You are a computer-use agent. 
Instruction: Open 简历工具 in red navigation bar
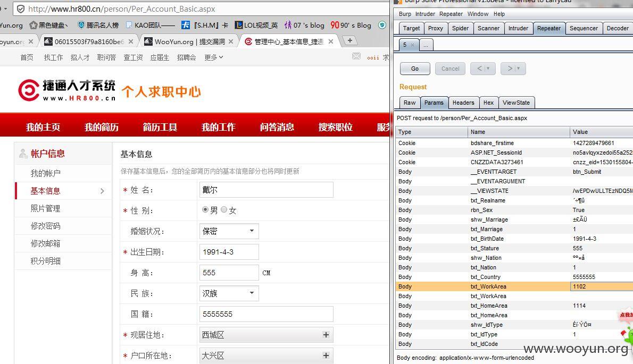(160, 127)
